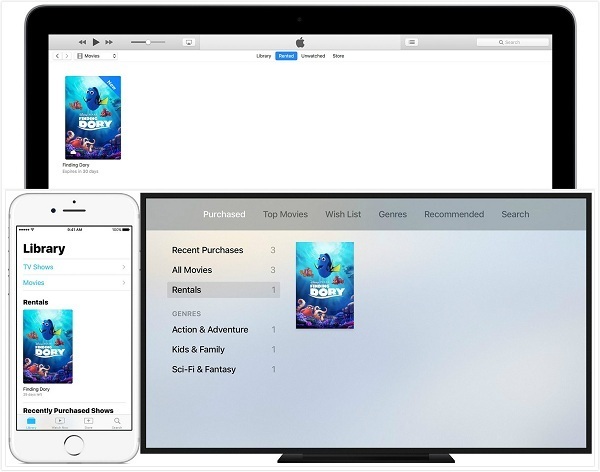This screenshot has width=600, height=472.
Task: Click the rewind button in iTunes
Action: coord(82,42)
